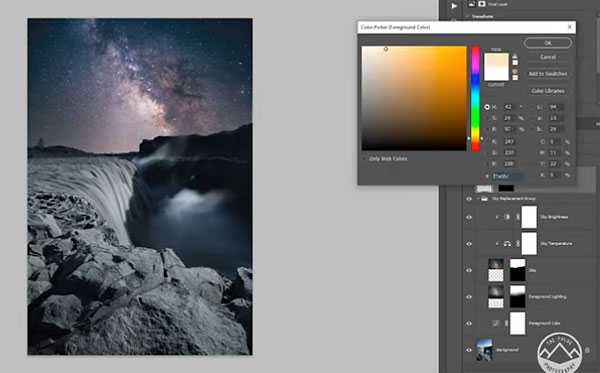Viewport: 600px width, 373px height.
Task: Click the L lightness value field
Action: point(555,107)
